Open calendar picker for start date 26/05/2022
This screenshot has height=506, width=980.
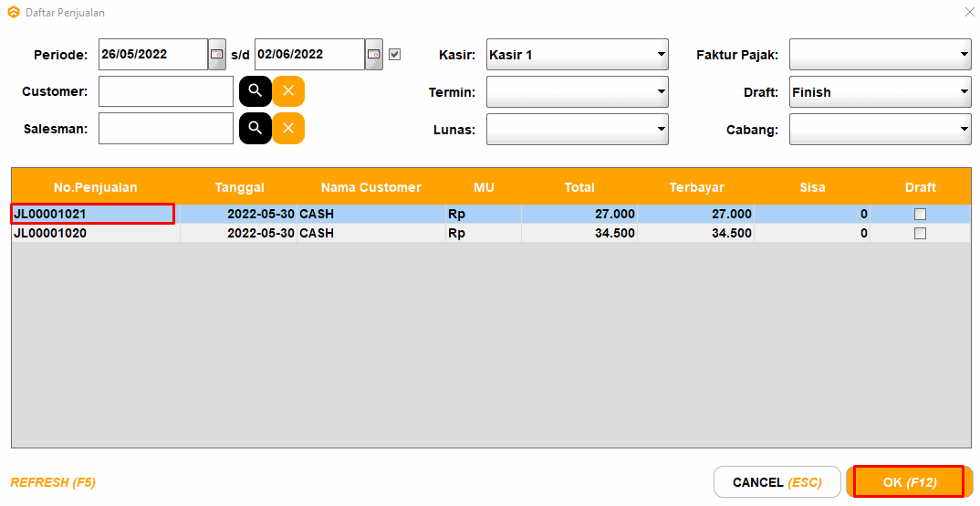[x=217, y=55]
